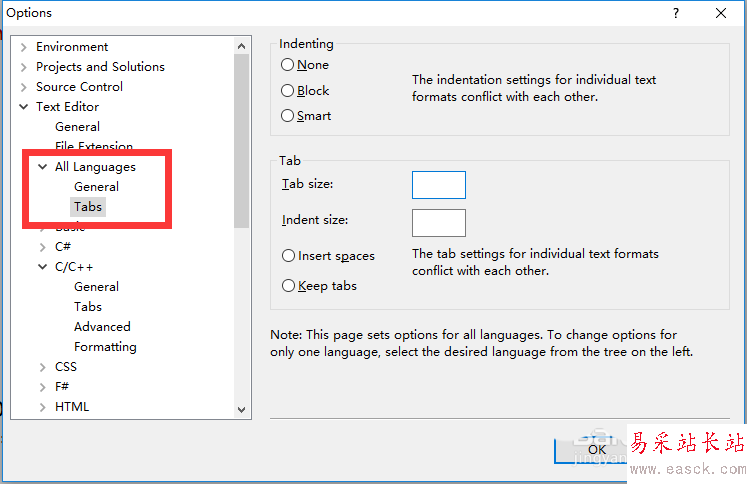The height and width of the screenshot is (484, 747).
Task: Select the None indenting option
Action: [x=288, y=65]
